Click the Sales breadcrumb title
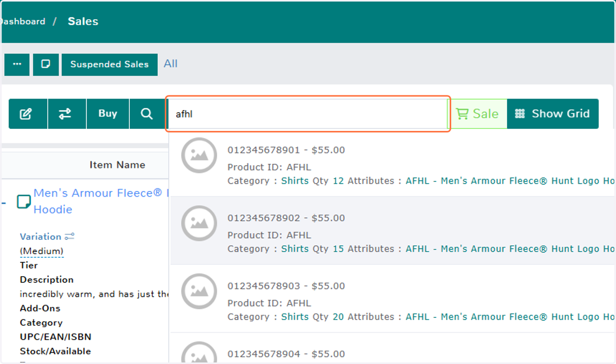This screenshot has height=364, width=616. (x=83, y=22)
